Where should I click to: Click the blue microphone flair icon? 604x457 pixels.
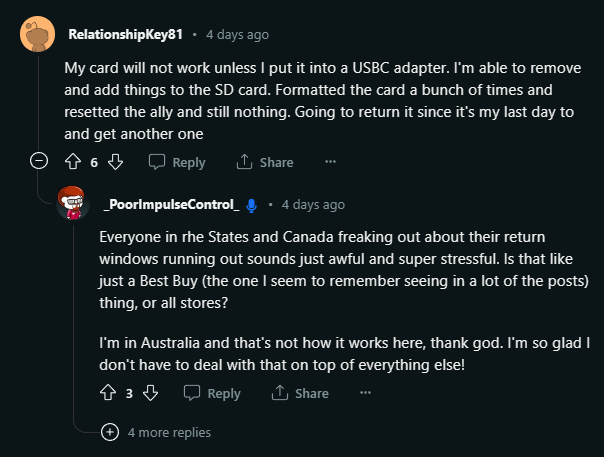coord(252,205)
